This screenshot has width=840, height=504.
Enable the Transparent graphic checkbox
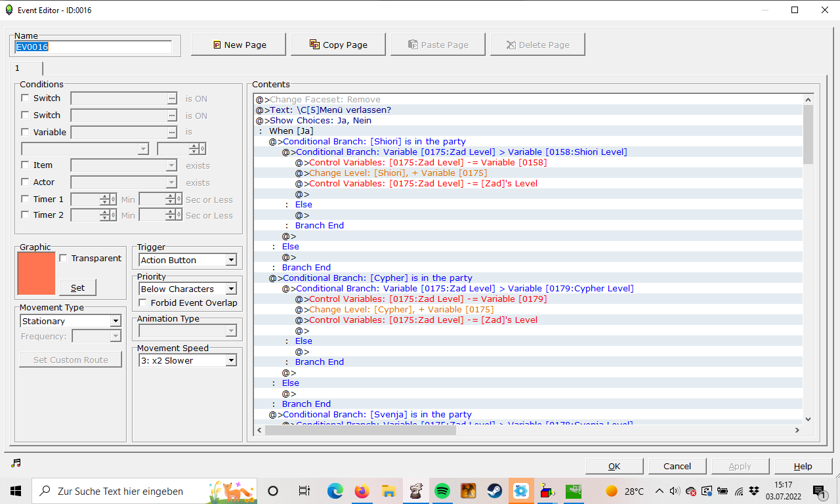[64, 259]
